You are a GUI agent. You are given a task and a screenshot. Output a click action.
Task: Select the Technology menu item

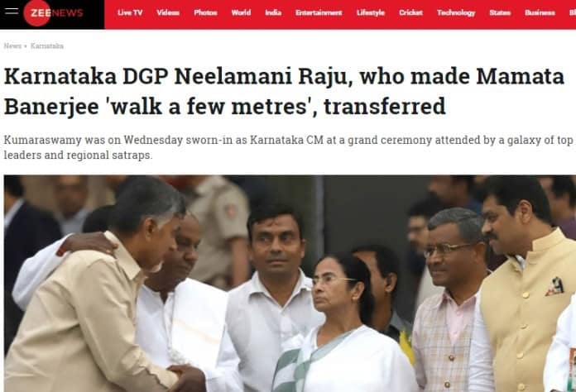(x=456, y=13)
